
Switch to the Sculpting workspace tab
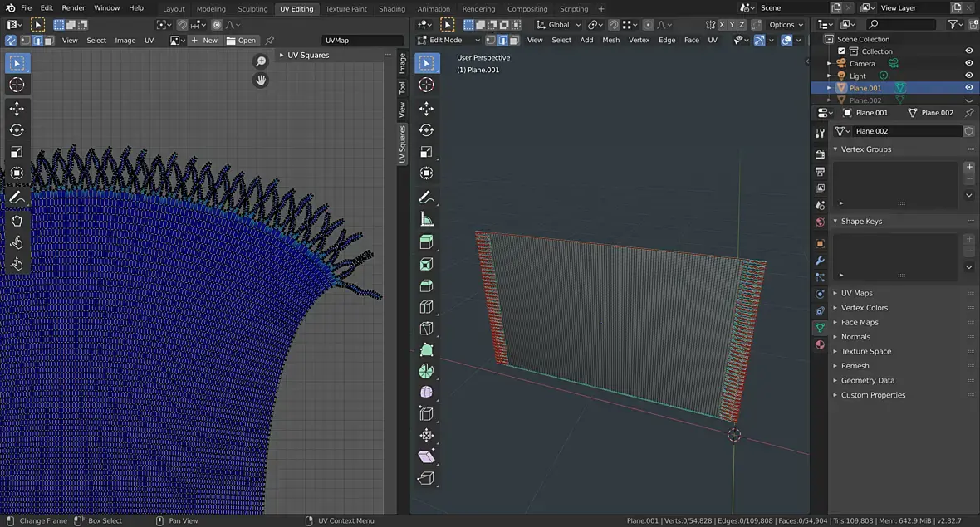click(252, 9)
